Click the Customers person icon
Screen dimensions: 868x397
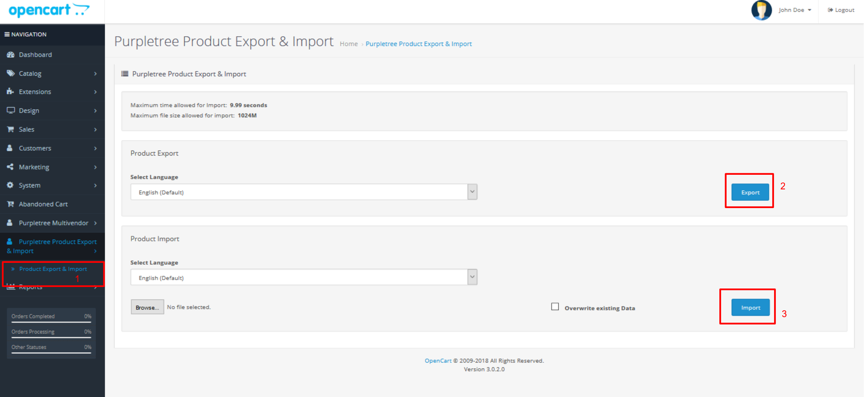(10, 148)
